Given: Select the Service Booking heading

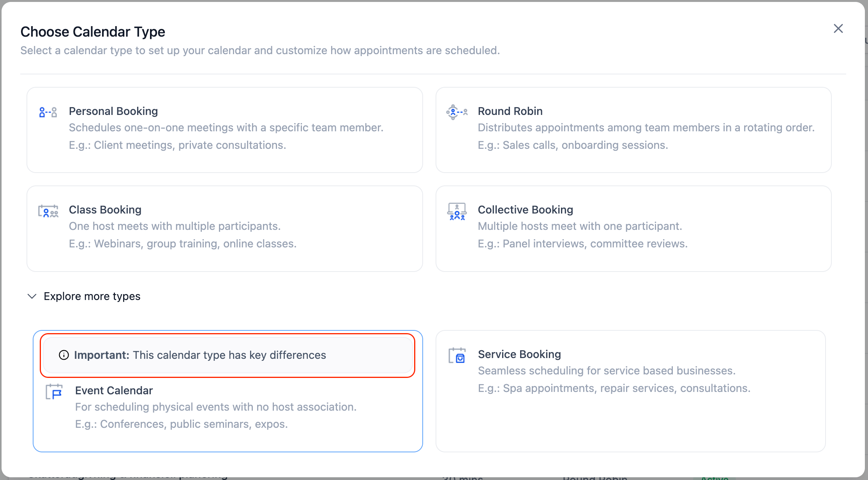Looking at the screenshot, I should [x=519, y=354].
